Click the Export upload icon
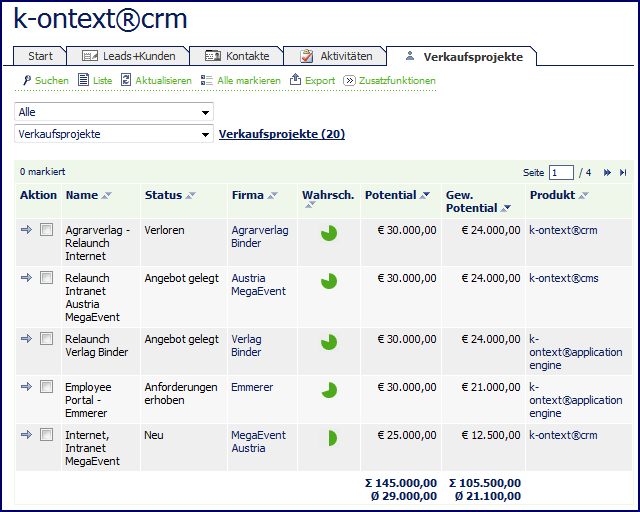The width and height of the screenshot is (640, 512). [x=295, y=79]
